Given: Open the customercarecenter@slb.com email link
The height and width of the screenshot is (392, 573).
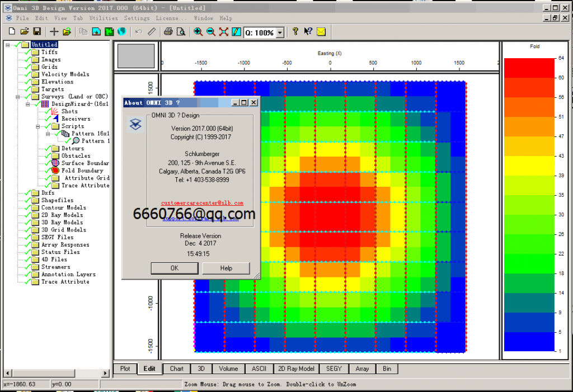Looking at the screenshot, I should tap(202, 203).
